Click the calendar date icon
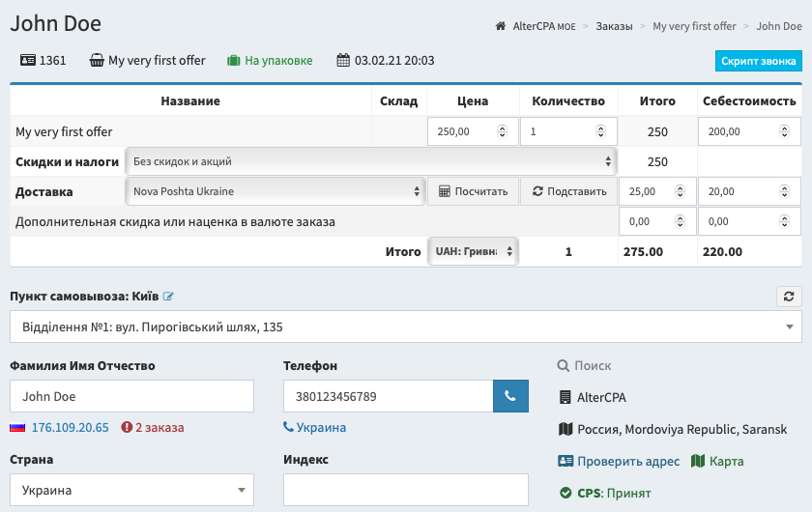 343,60
